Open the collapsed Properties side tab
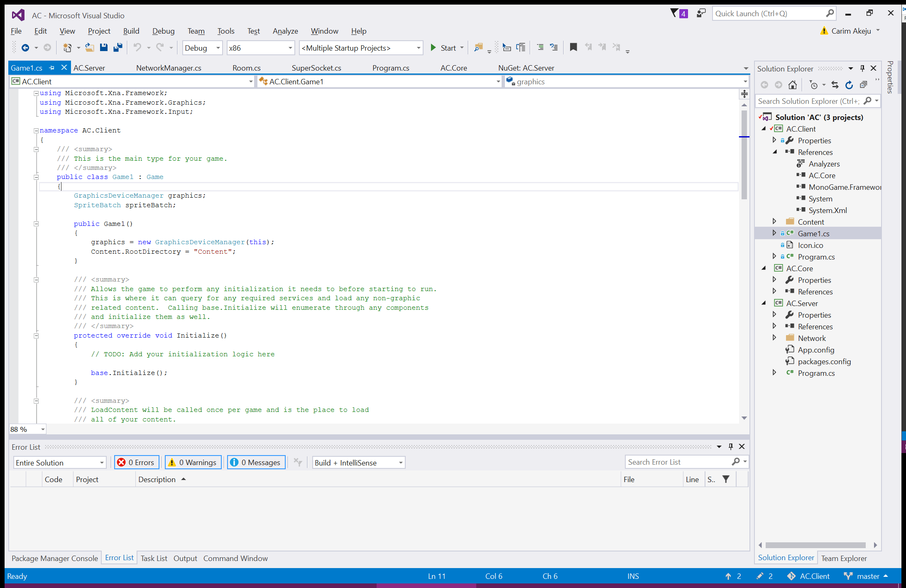Image resolution: width=906 pixels, height=588 pixels. tap(890, 77)
